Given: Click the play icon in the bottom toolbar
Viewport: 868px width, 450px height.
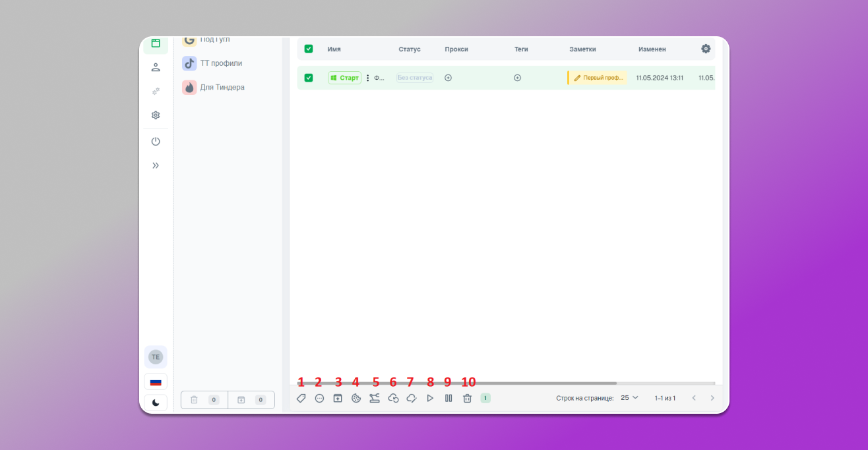Looking at the screenshot, I should (430, 398).
